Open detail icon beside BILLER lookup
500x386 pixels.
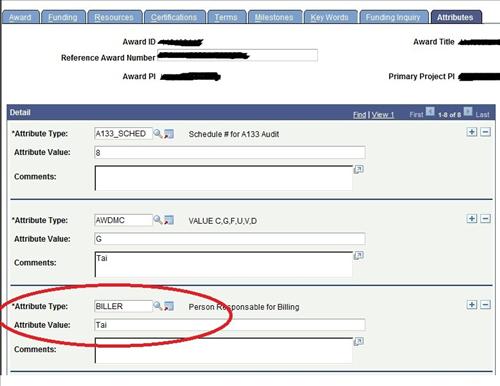pyautogui.click(x=169, y=306)
